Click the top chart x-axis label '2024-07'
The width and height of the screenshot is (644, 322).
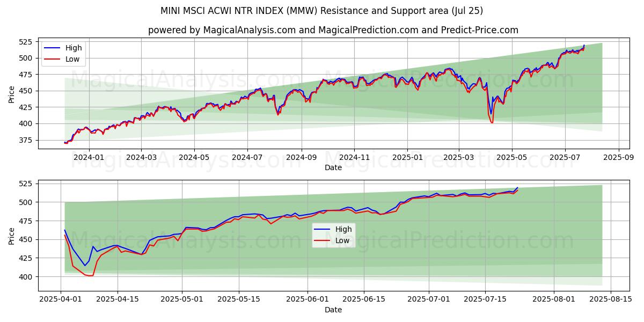pyautogui.click(x=247, y=158)
